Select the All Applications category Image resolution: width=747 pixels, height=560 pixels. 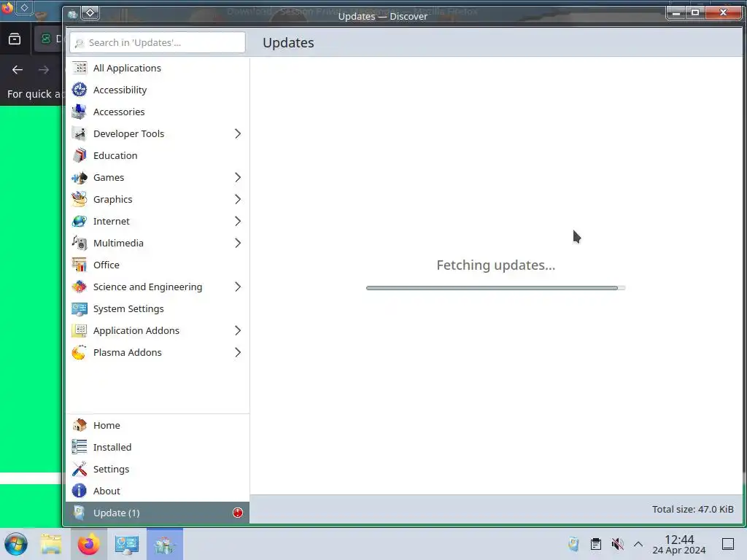(158, 68)
